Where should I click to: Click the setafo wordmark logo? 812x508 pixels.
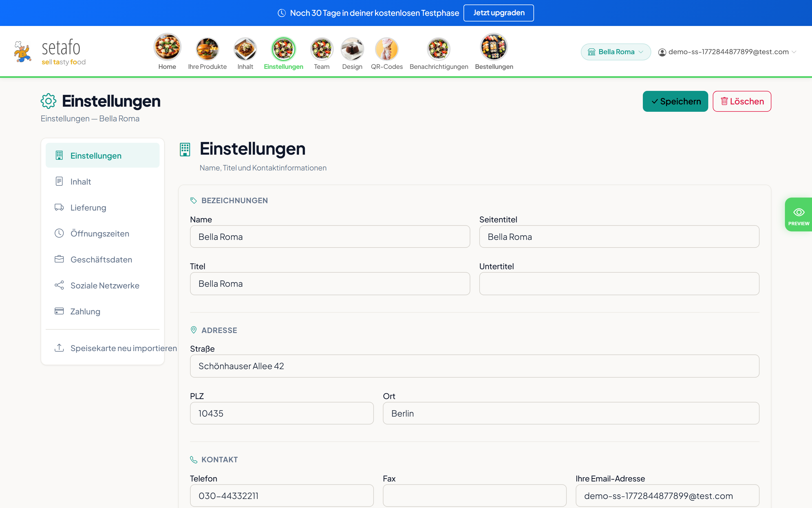[x=63, y=52]
